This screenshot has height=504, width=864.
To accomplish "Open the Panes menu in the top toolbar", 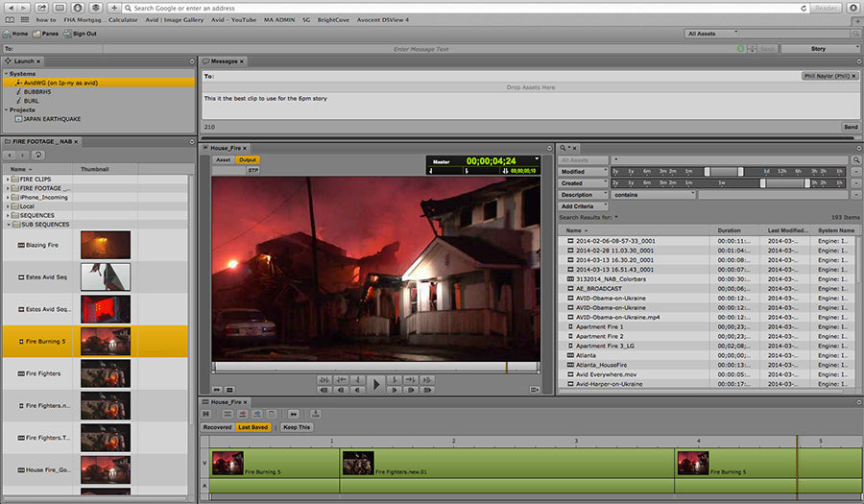I will tap(45, 34).
